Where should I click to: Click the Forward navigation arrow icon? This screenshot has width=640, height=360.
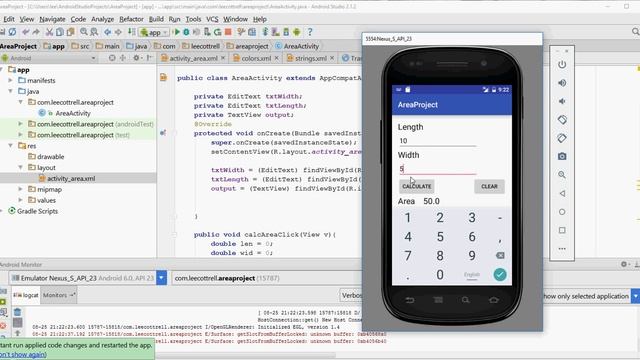(x=118, y=32)
